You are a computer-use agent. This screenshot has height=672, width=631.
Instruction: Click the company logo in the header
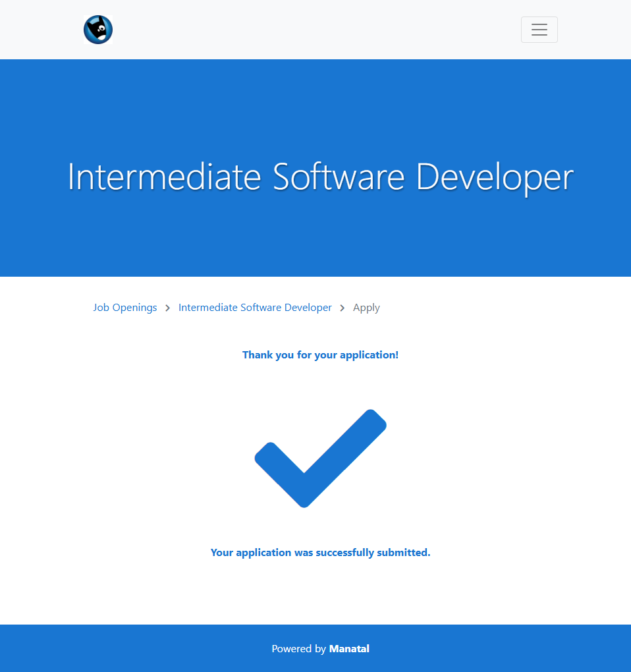pos(98,30)
